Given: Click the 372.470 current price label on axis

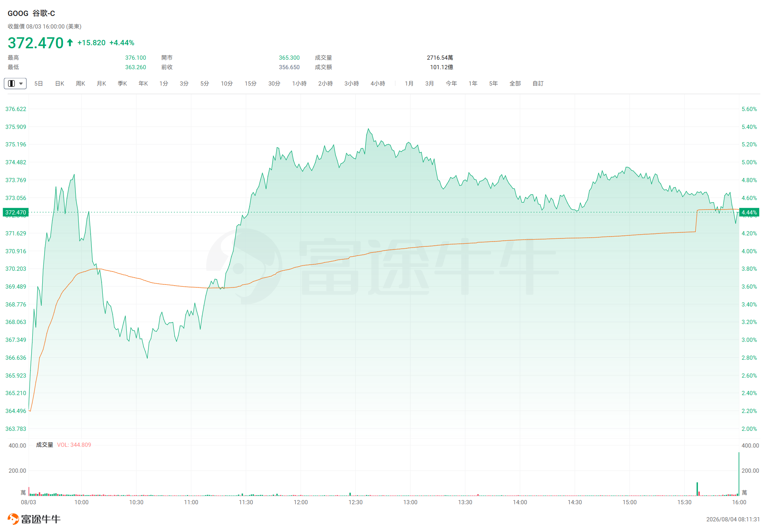Looking at the screenshot, I should click(16, 212).
